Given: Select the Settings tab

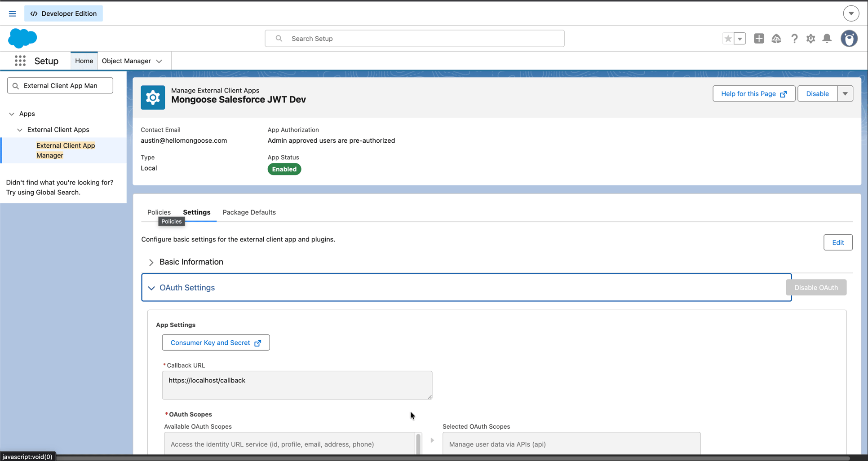Looking at the screenshot, I should 196,212.
